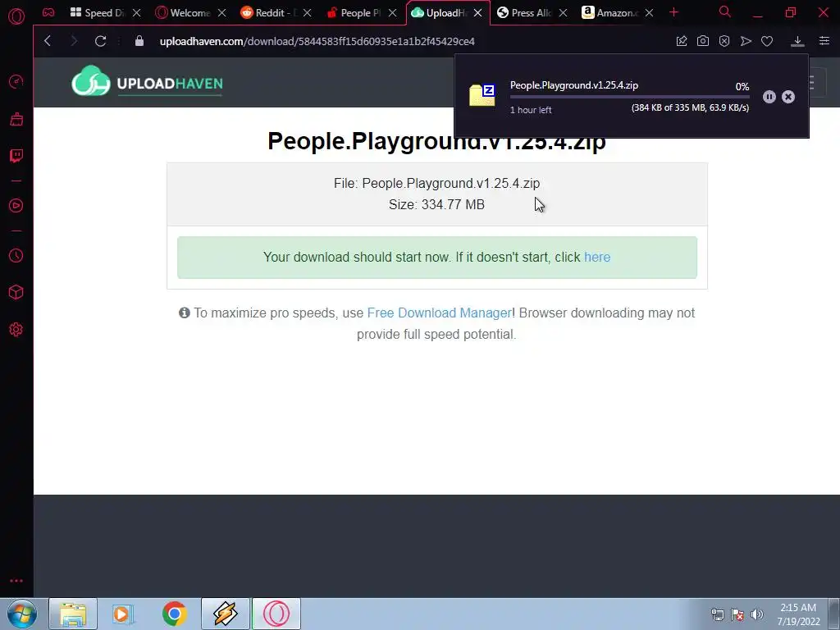
Task: Open Windows Media Player from taskbar
Action: [123, 614]
